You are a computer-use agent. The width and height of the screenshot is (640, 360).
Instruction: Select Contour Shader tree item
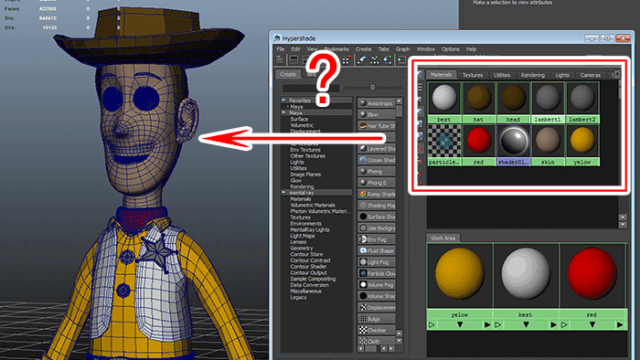[308, 267]
